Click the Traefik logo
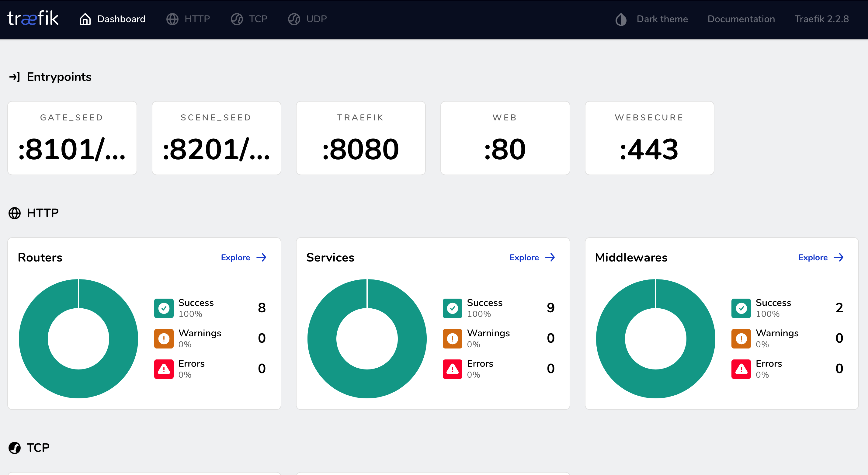The height and width of the screenshot is (475, 868). coord(33,19)
